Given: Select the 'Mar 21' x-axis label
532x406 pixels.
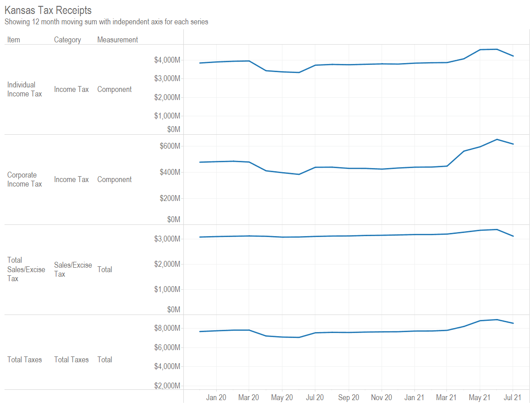Looking at the screenshot, I should tap(446, 397).
